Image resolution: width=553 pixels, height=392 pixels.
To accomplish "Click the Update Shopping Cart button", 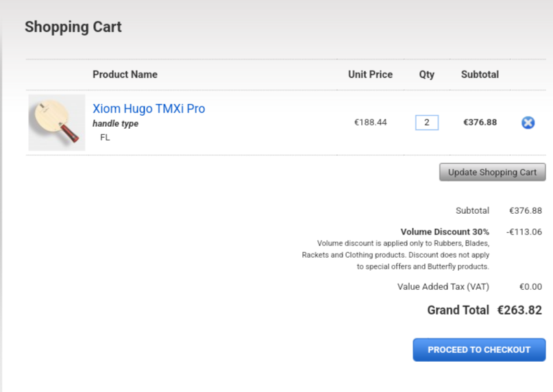I will (492, 172).
